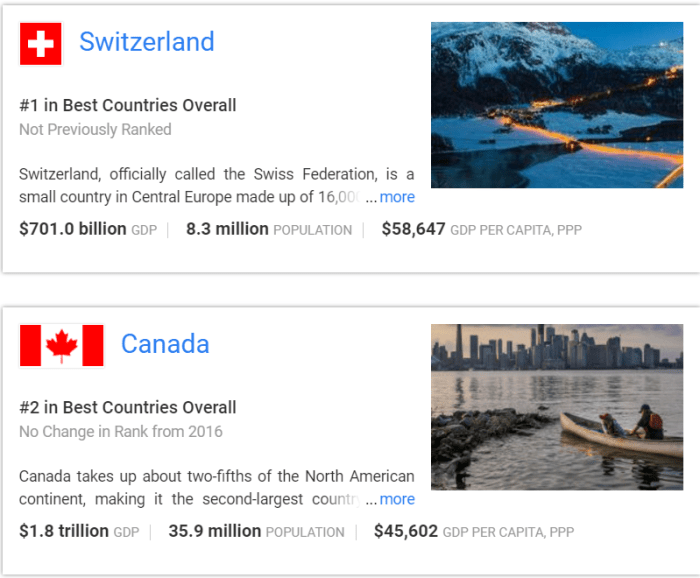This screenshot has height=578, width=700.
Task: Click the Swiss mountain village night photo
Action: (x=557, y=105)
